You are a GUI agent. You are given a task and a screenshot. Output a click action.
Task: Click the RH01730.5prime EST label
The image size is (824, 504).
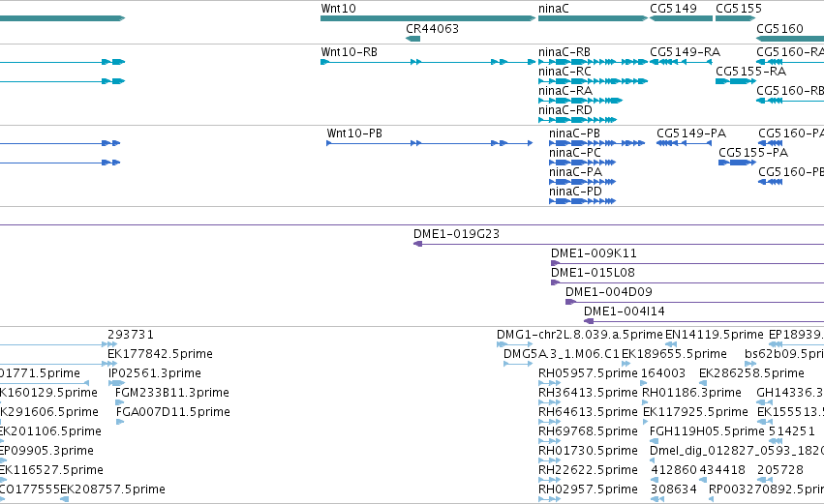[x=588, y=451]
